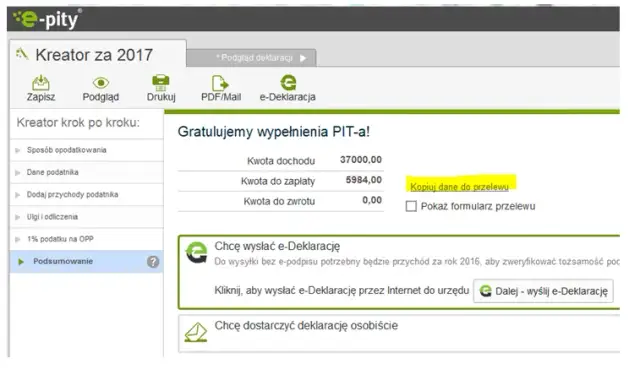Click the Drukuj printer icon
Viewport: 640px width, 369px height.
click(x=161, y=83)
